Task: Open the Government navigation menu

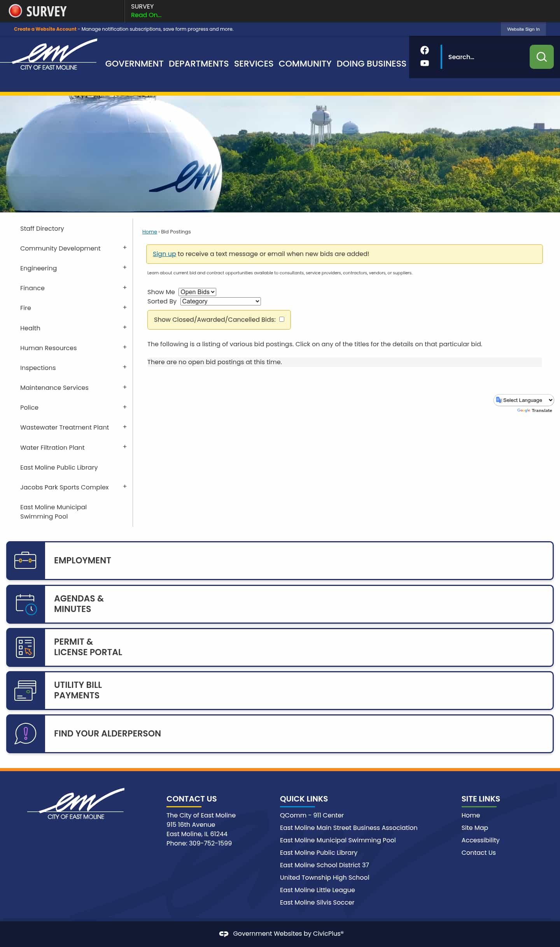Action: (134, 63)
